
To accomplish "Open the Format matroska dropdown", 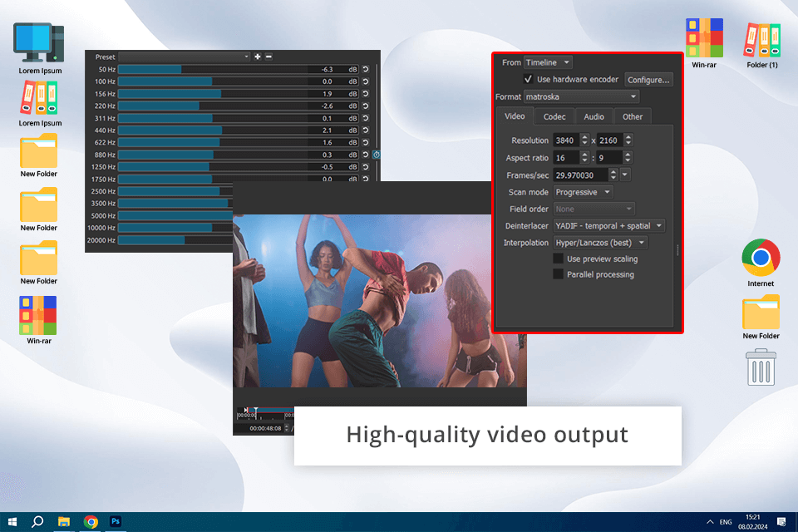I will tap(581, 96).
